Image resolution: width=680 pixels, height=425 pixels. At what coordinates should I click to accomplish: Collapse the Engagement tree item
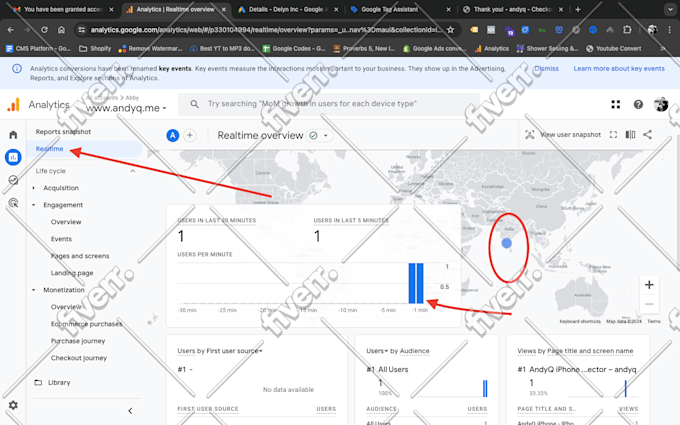[x=34, y=205]
